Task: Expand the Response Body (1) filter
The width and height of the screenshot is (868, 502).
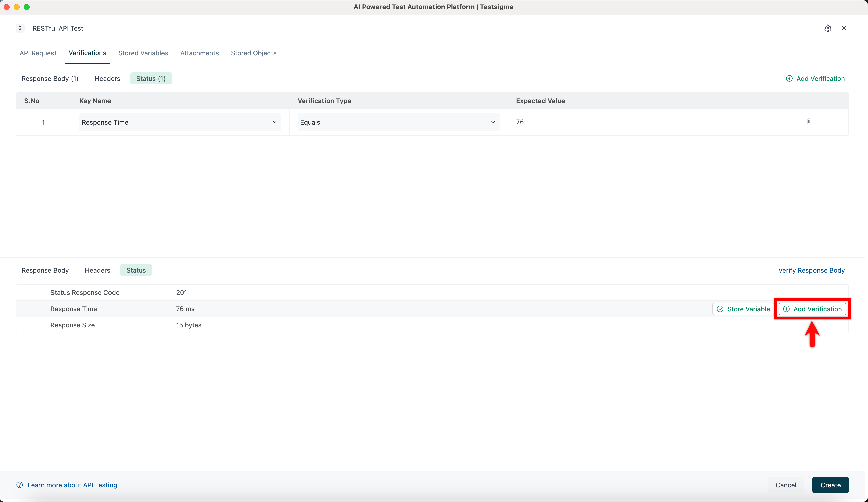Action: coord(49,78)
